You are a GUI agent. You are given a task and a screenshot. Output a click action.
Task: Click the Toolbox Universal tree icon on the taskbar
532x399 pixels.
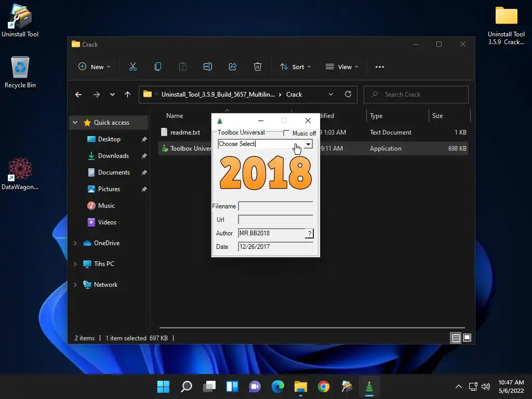coord(369,387)
